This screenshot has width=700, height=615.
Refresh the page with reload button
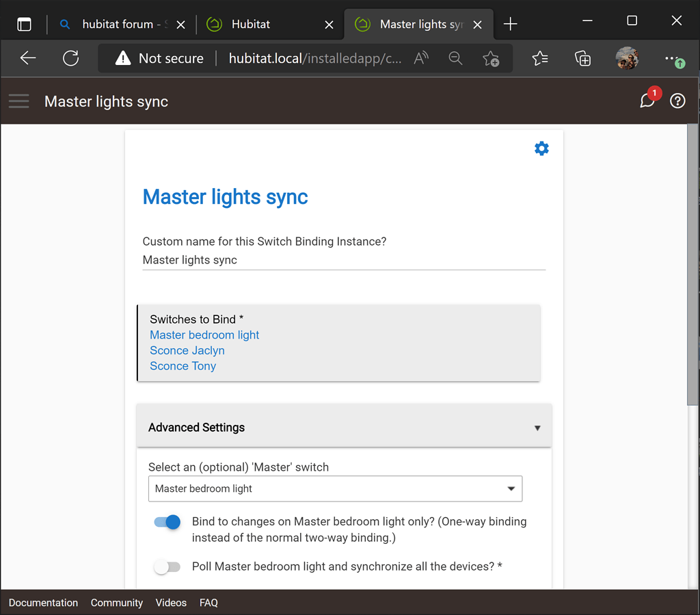70,58
